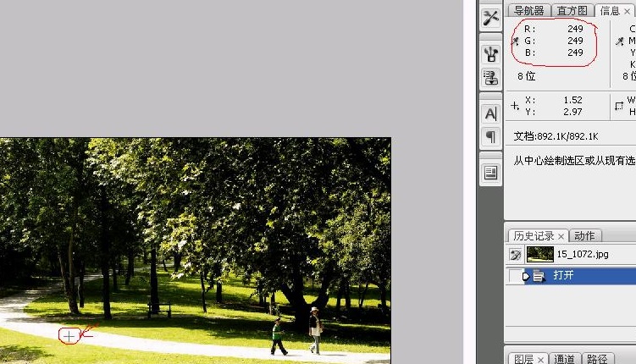Switch to the 路径 tab
Screen dimensions: 636x364
[x=596, y=359]
